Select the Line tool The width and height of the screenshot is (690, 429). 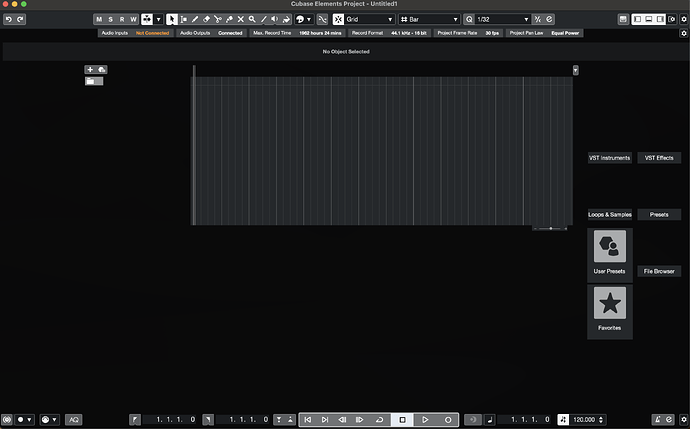(x=264, y=19)
